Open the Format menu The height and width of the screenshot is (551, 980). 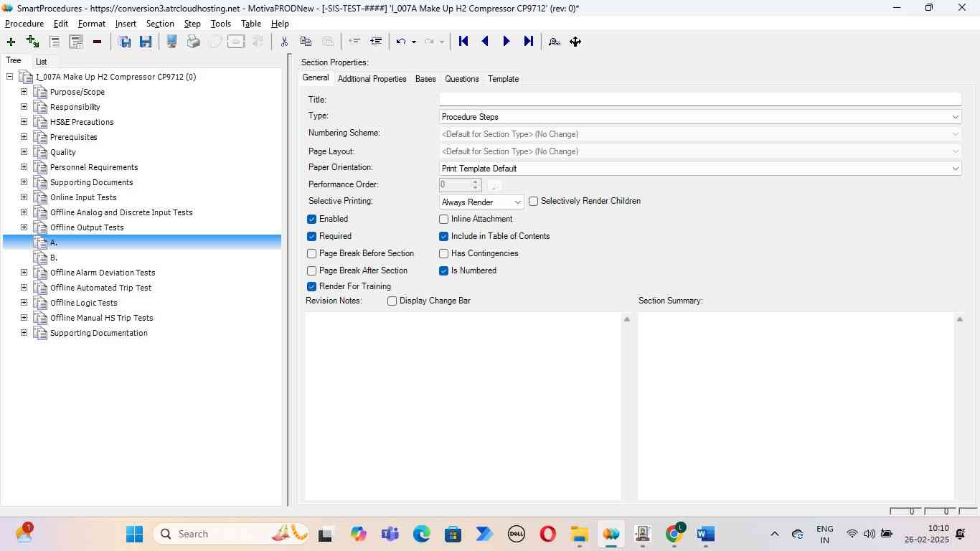click(92, 24)
